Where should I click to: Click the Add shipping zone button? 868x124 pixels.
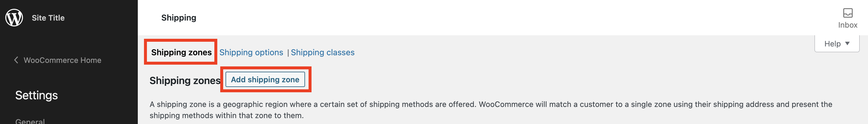265,80
